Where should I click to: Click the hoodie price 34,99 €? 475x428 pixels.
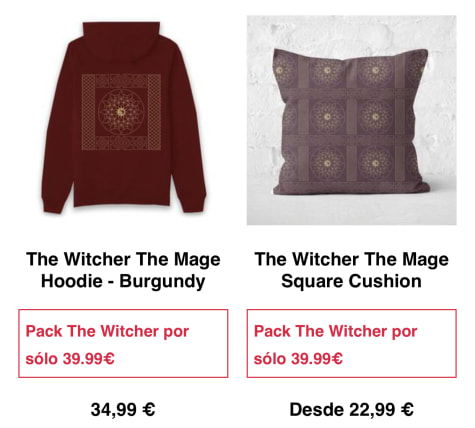pos(123,409)
